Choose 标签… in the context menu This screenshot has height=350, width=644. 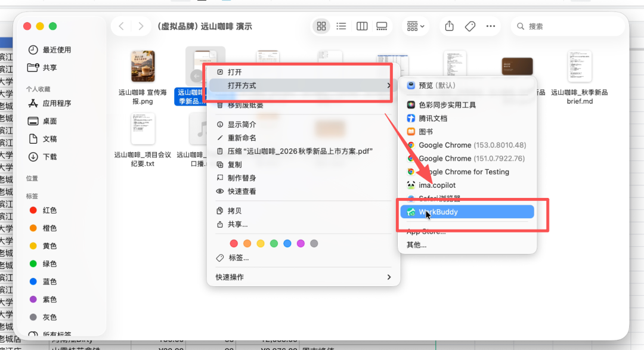click(303, 258)
